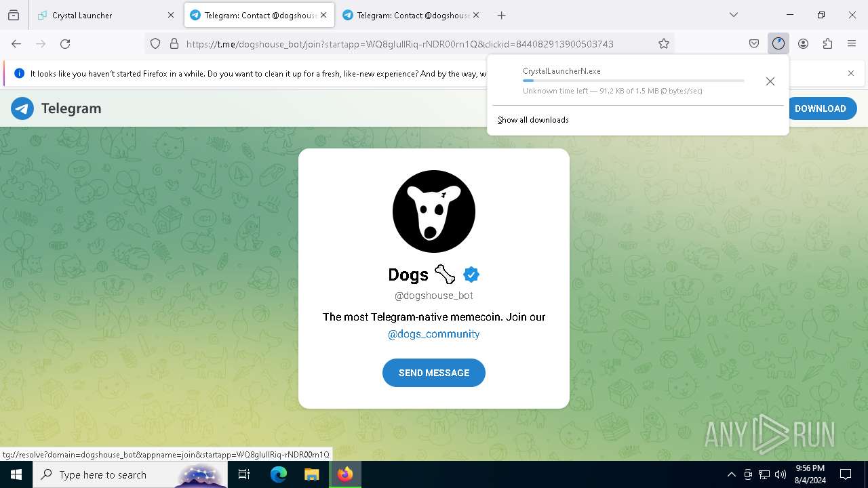The height and width of the screenshot is (488, 868).
Task: Click the Telegram logo in header
Action: click(56, 108)
